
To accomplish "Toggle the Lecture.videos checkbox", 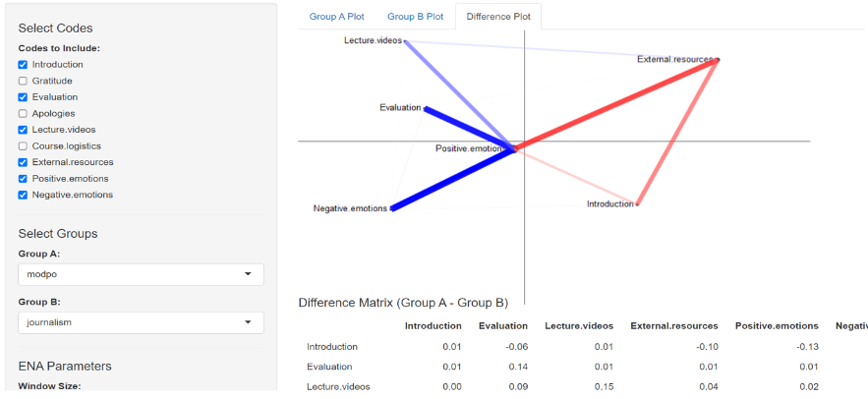I will coord(23,130).
